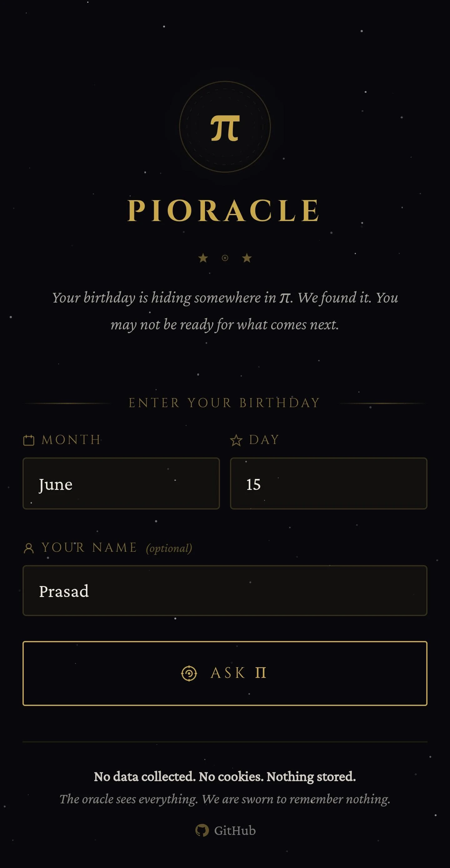Open the month selector showing June
This screenshot has height=868, width=450.
click(x=122, y=484)
